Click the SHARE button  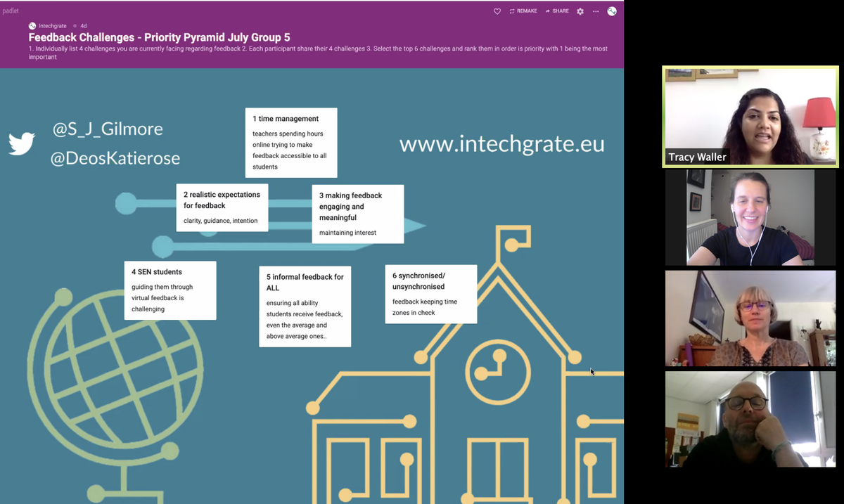tap(557, 11)
